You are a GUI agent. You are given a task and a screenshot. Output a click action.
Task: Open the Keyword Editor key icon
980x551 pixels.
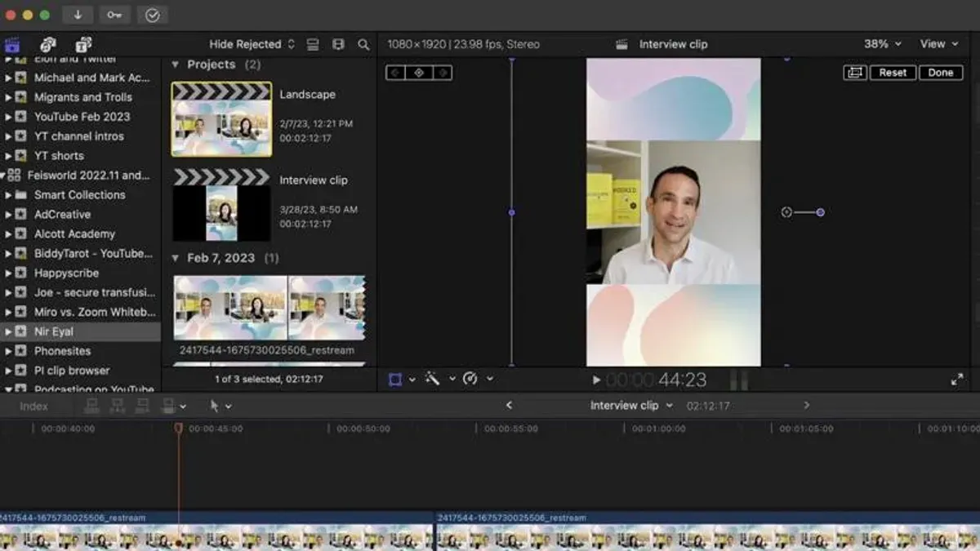(x=115, y=15)
